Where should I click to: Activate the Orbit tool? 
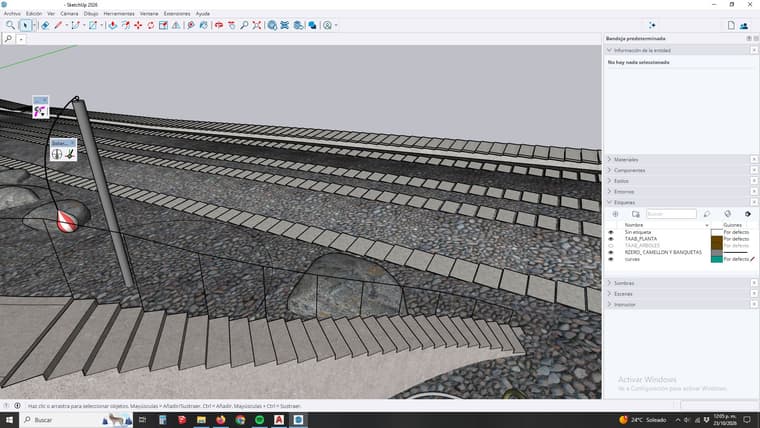coord(219,25)
